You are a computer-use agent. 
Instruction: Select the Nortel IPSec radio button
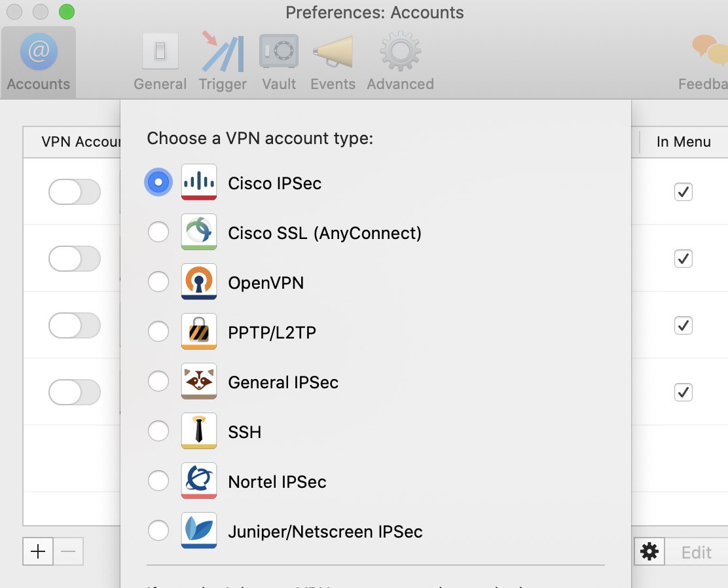158,480
